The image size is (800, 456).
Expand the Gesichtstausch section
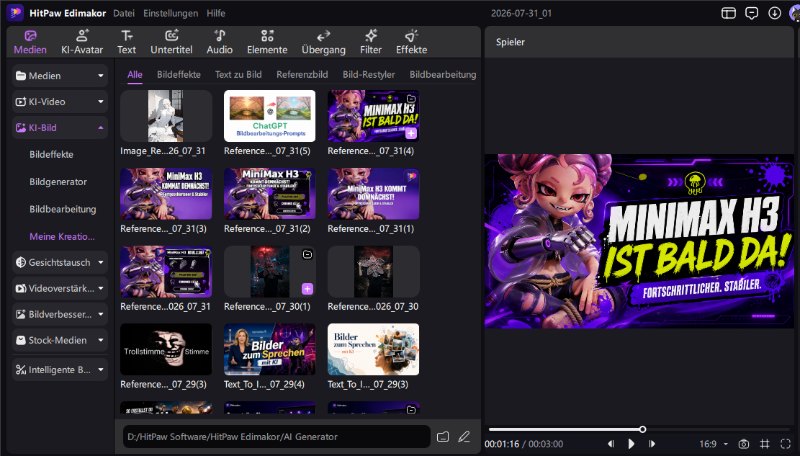60,262
